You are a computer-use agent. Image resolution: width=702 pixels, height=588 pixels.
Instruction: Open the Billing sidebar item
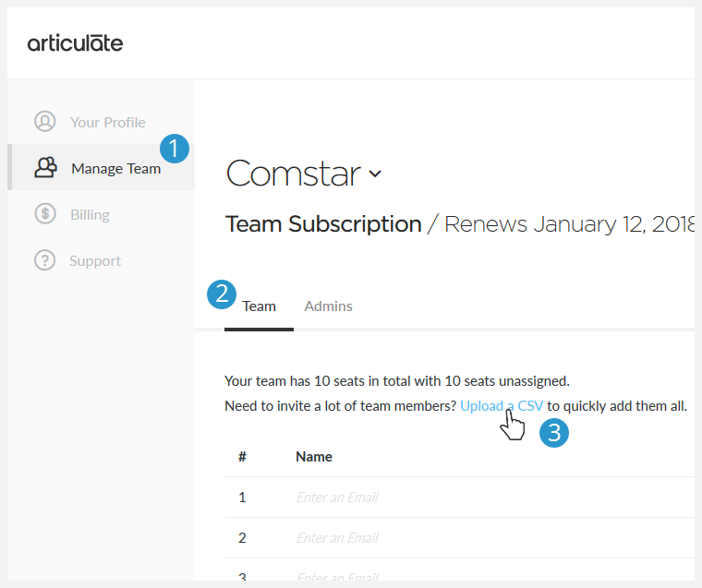click(x=90, y=215)
